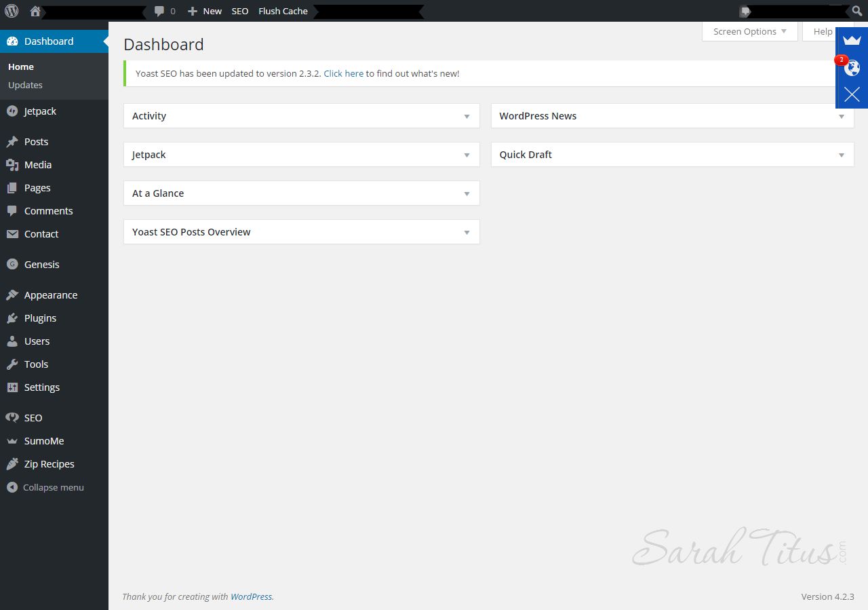Viewport: 868px width, 610px height.
Task: Click the Appearance paintbrush icon
Action: tap(12, 295)
